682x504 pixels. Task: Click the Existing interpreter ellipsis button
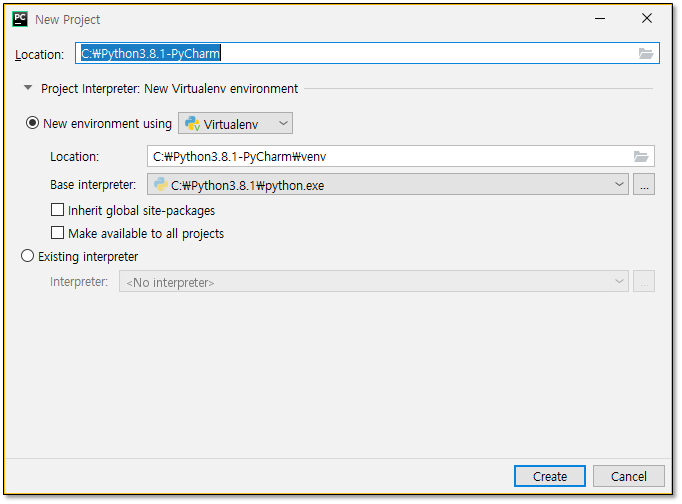tap(644, 281)
